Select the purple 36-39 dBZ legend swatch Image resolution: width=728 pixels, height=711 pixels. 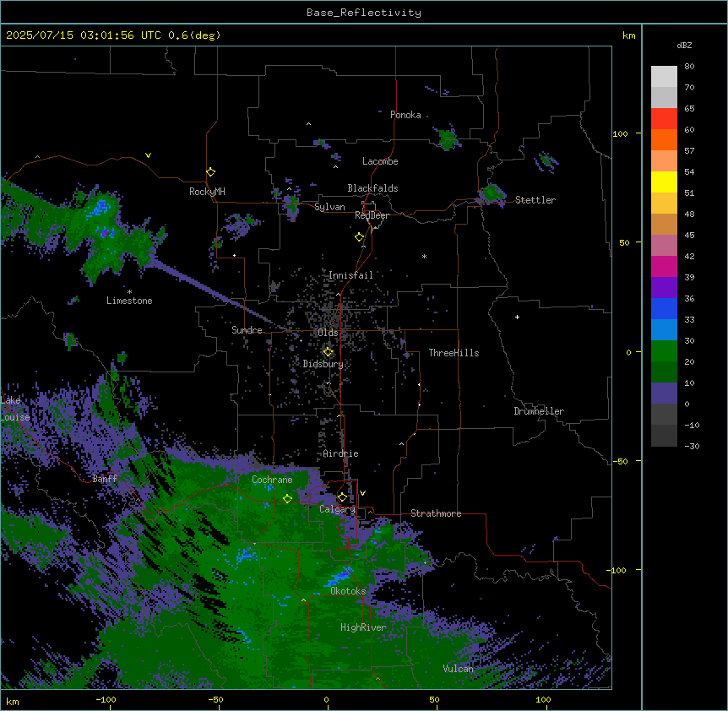tap(664, 288)
